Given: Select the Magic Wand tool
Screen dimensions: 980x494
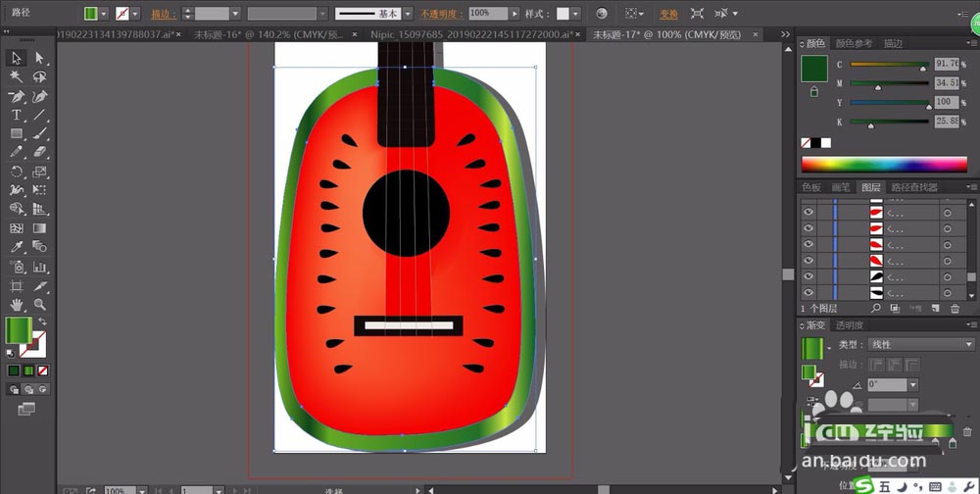Looking at the screenshot, I should point(17,76).
